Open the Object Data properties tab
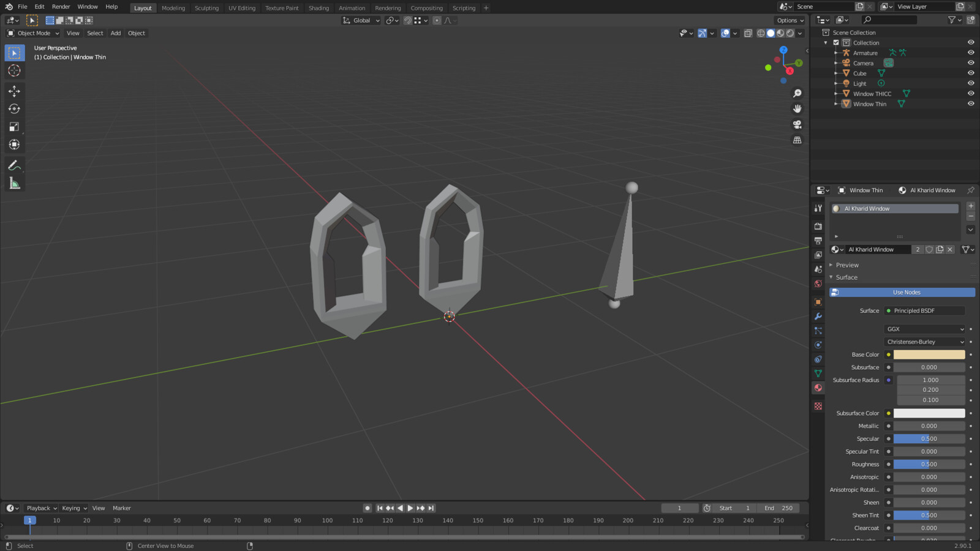Viewport: 980px width, 551px height. (x=818, y=373)
